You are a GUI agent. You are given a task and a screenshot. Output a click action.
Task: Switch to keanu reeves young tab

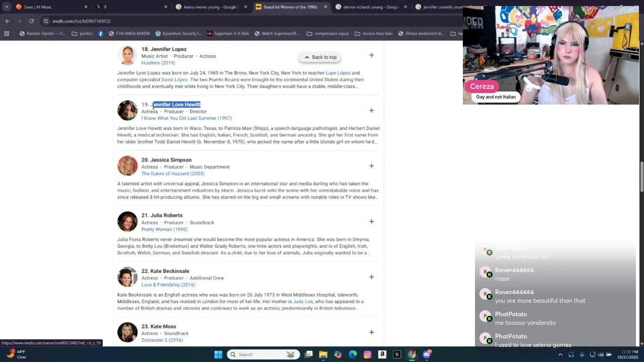[211, 7]
